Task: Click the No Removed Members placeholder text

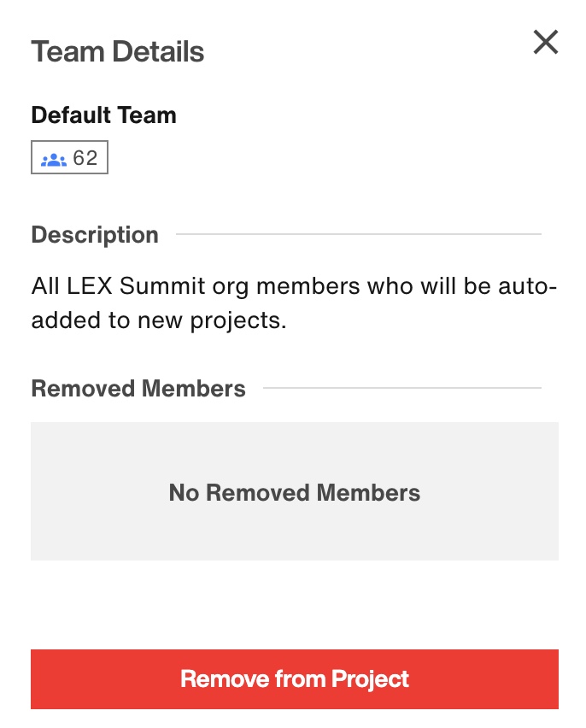Action: click(x=295, y=492)
